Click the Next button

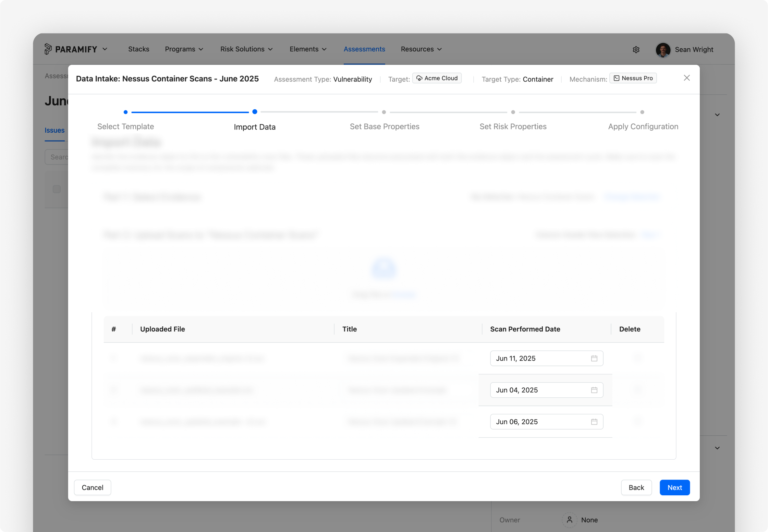674,487
